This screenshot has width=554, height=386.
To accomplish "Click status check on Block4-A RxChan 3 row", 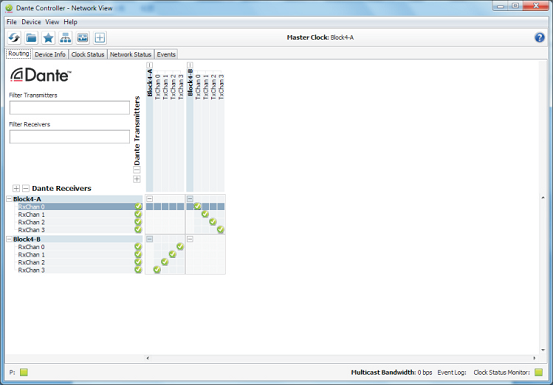I will [x=138, y=230].
